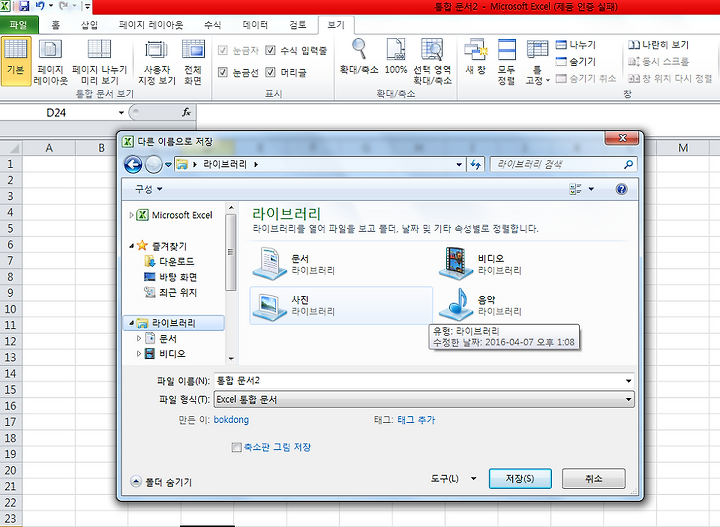Select 다운로드 in the navigation pane

[169, 262]
